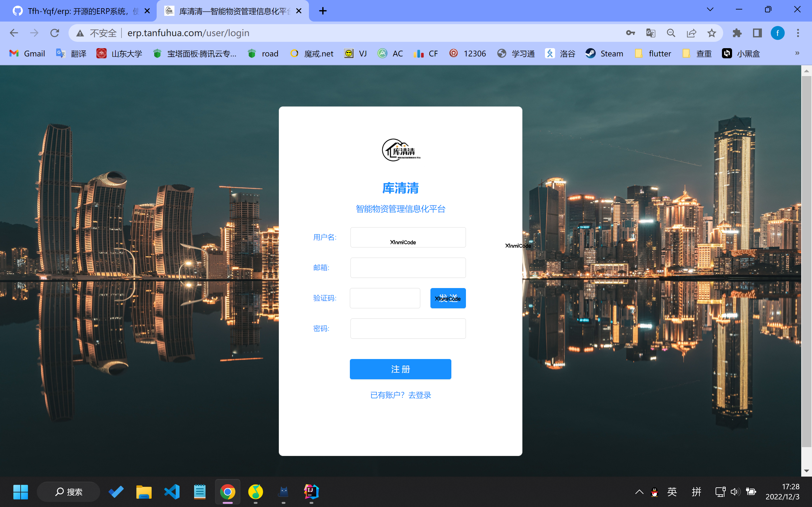Open the browser extensions puzzle icon
The image size is (812, 507).
737,33
